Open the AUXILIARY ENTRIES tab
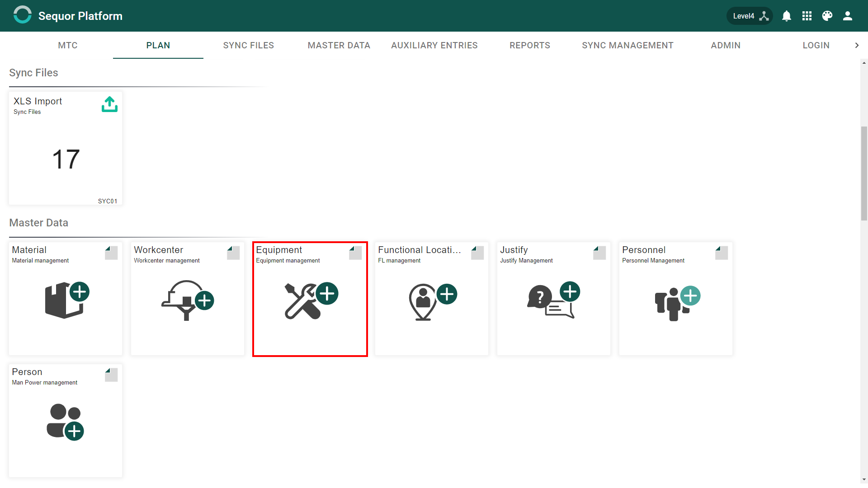 click(434, 45)
